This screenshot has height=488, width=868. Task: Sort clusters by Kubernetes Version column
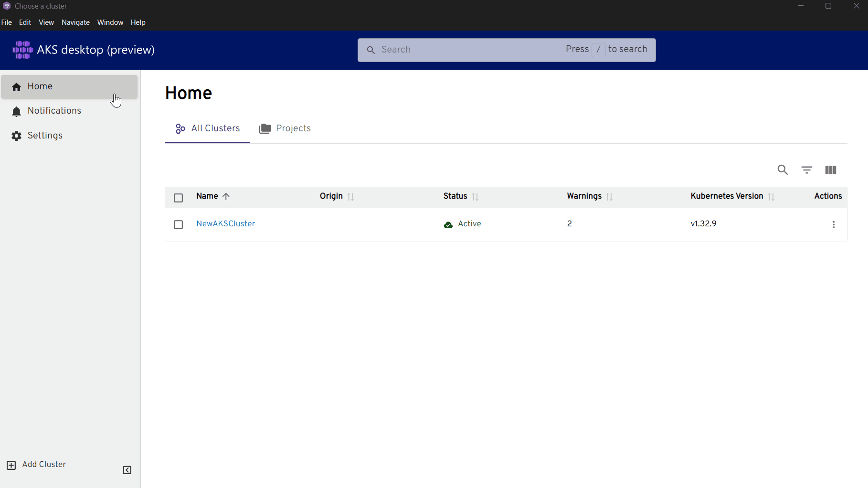(x=732, y=196)
